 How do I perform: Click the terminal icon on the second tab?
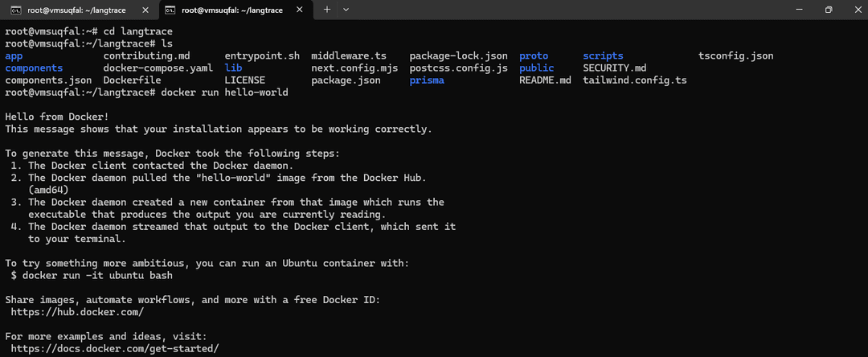[x=170, y=10]
